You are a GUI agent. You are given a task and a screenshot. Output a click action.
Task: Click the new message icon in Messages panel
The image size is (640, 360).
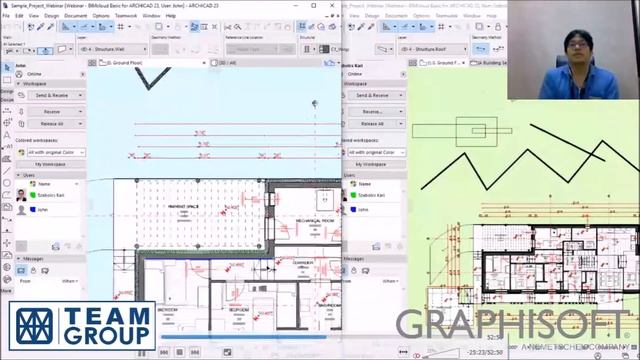pyautogui.click(x=21, y=270)
